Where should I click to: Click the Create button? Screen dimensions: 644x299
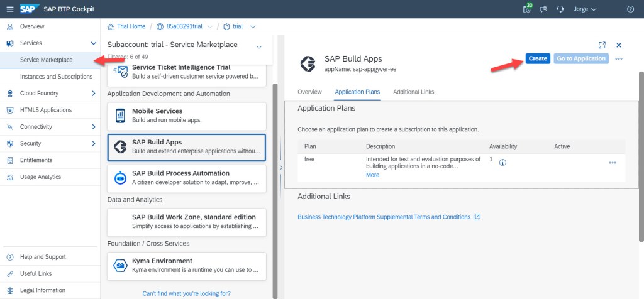[x=538, y=58]
